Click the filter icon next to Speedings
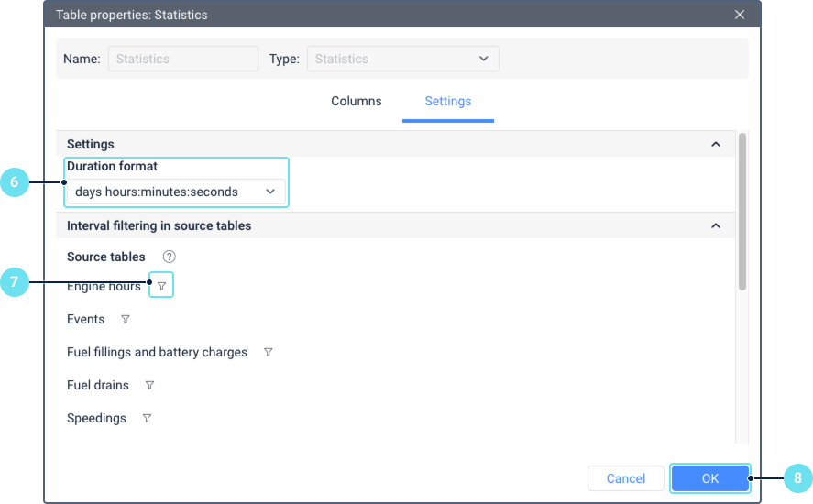This screenshot has height=504, width=813. coord(147,419)
